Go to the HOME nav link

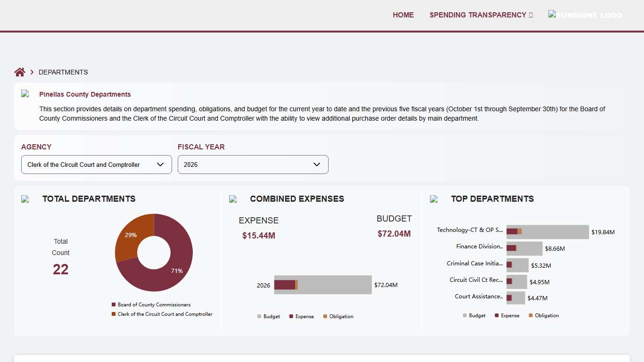pos(403,15)
